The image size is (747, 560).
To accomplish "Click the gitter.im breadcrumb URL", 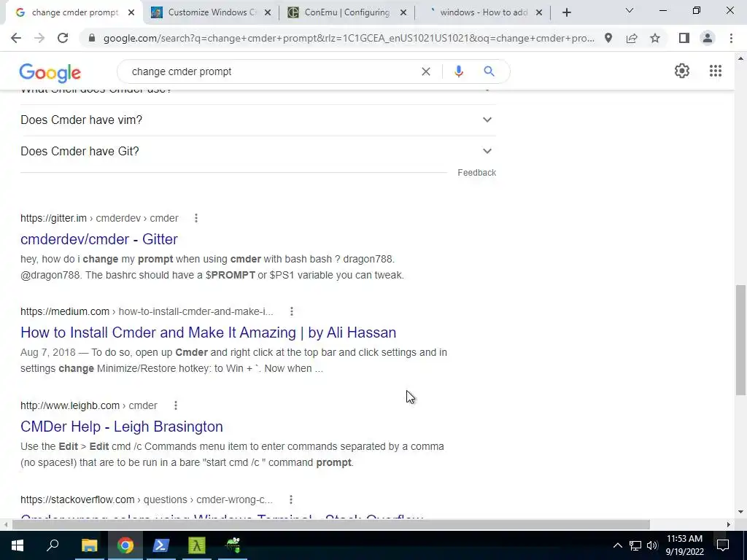I will click(99, 218).
